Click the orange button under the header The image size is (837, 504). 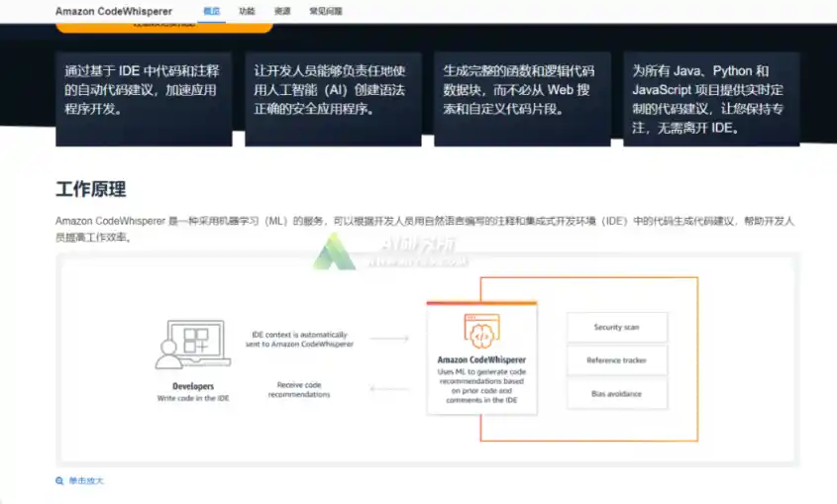(x=164, y=27)
